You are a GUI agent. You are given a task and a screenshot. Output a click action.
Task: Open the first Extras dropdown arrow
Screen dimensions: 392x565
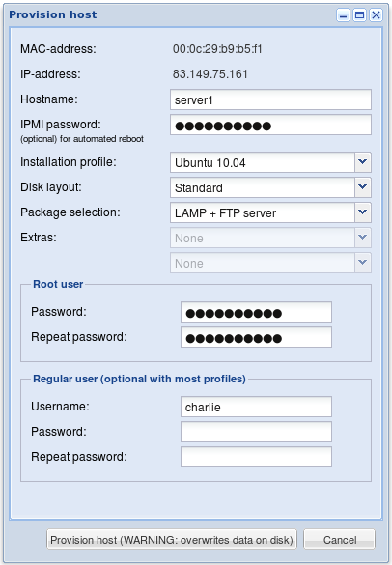pyautogui.click(x=363, y=238)
